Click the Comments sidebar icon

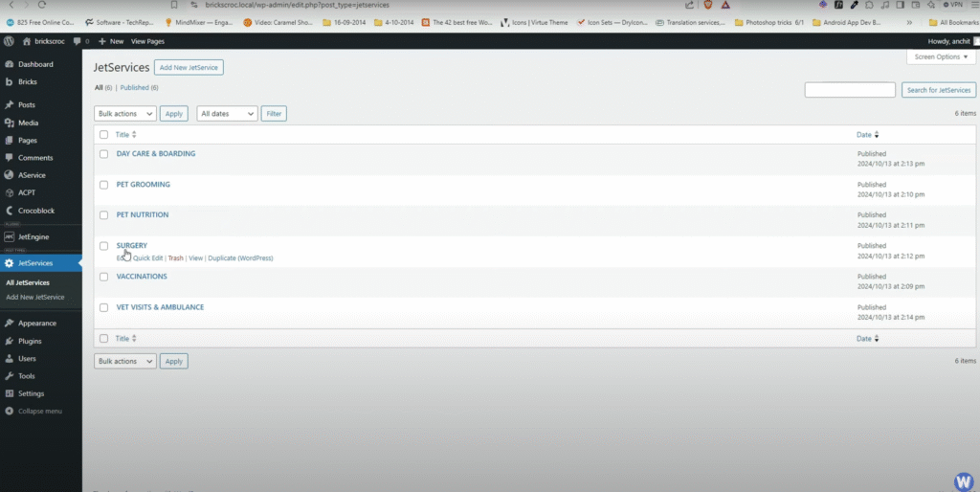tap(9, 158)
